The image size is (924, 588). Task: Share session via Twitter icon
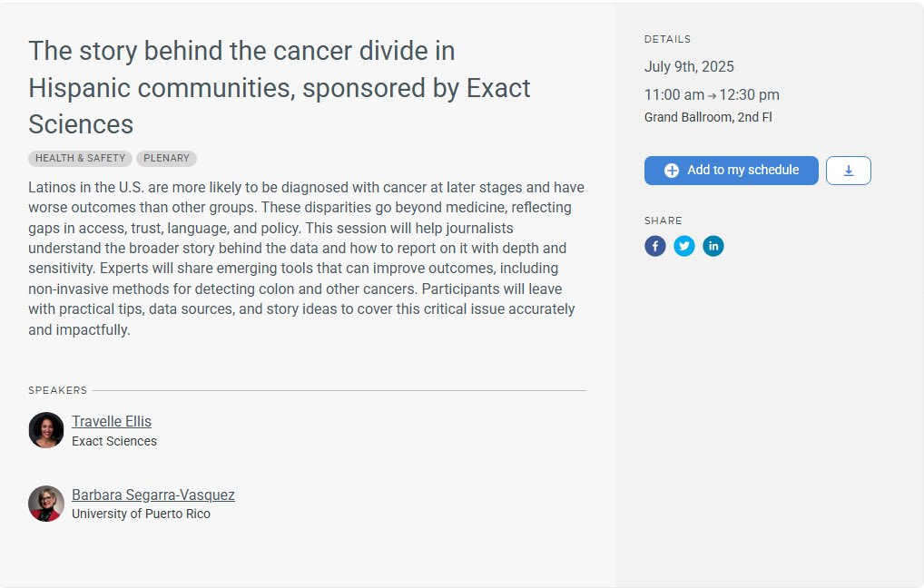pyautogui.click(x=684, y=246)
